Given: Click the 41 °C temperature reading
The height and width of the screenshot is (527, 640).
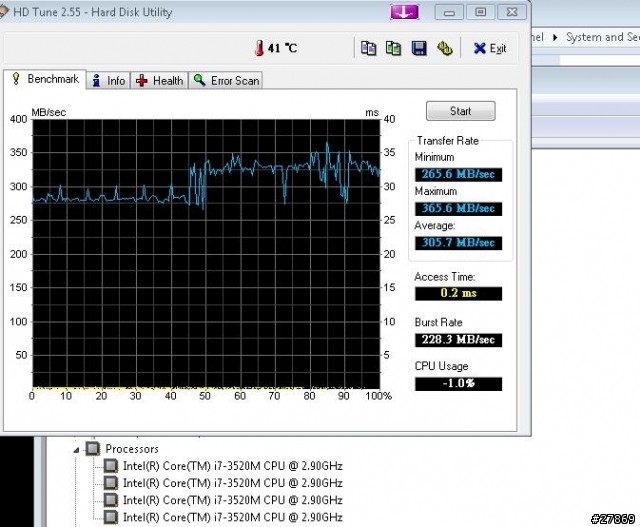Looking at the screenshot, I should [282, 48].
